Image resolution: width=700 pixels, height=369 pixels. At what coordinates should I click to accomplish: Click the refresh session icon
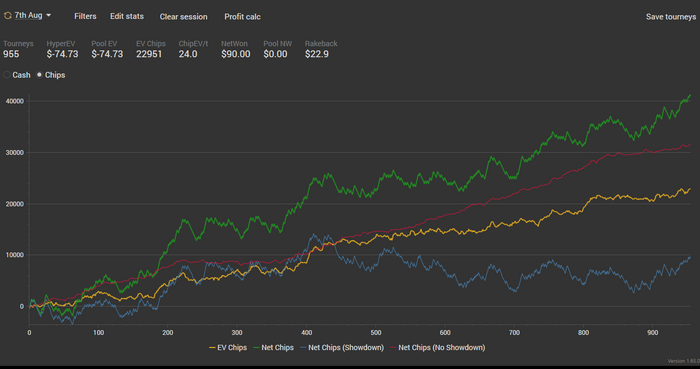[8, 16]
